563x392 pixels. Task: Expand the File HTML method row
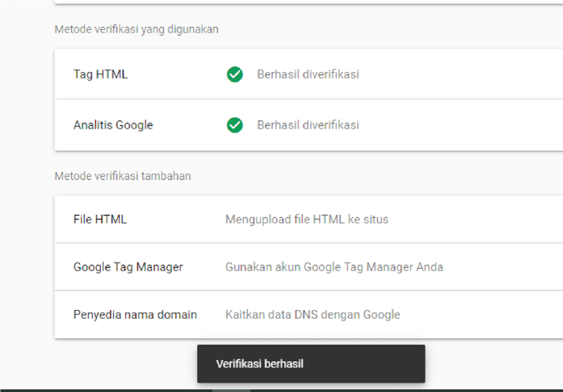click(x=309, y=219)
